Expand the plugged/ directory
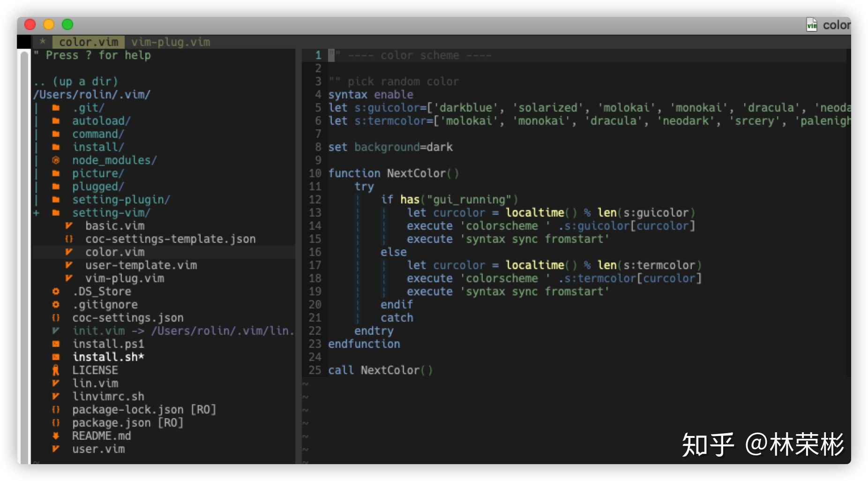The height and width of the screenshot is (481, 868). pyautogui.click(x=97, y=187)
